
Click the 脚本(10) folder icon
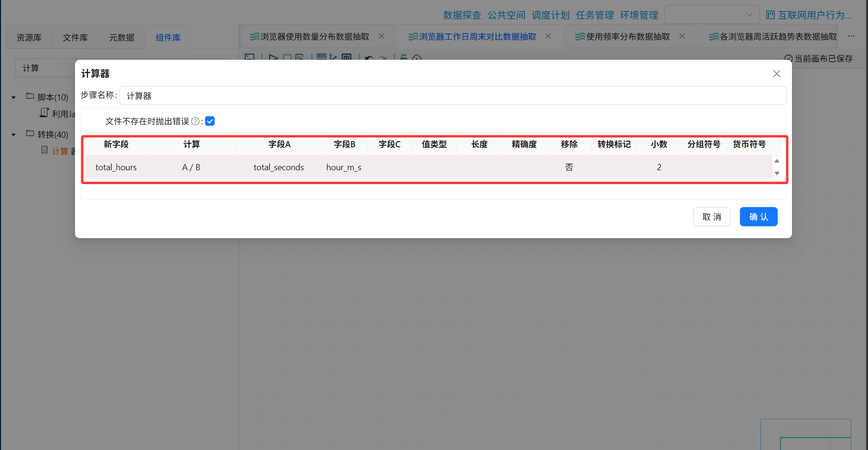30,96
